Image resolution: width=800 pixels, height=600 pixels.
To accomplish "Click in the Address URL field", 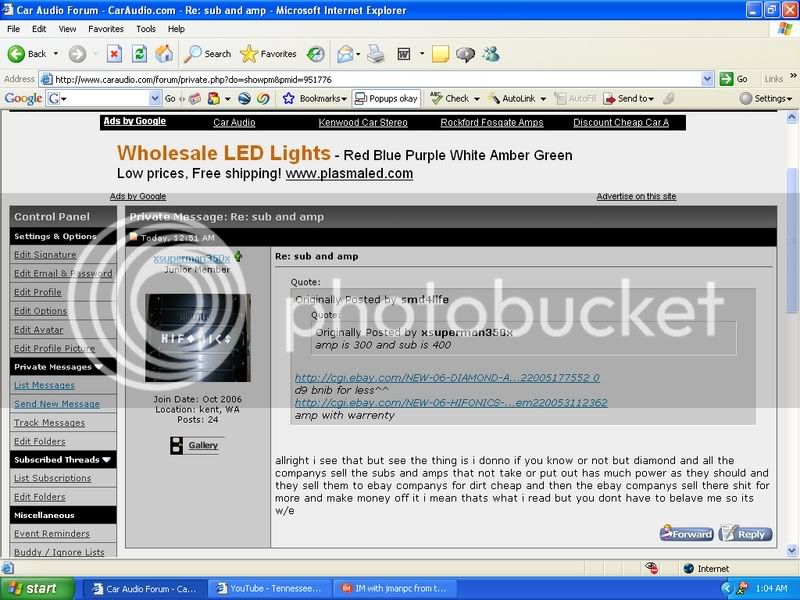I will 378,80.
